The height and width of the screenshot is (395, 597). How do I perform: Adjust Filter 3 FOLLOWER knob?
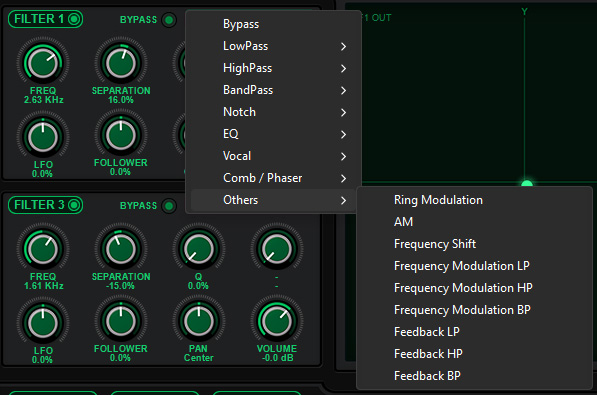(121, 321)
